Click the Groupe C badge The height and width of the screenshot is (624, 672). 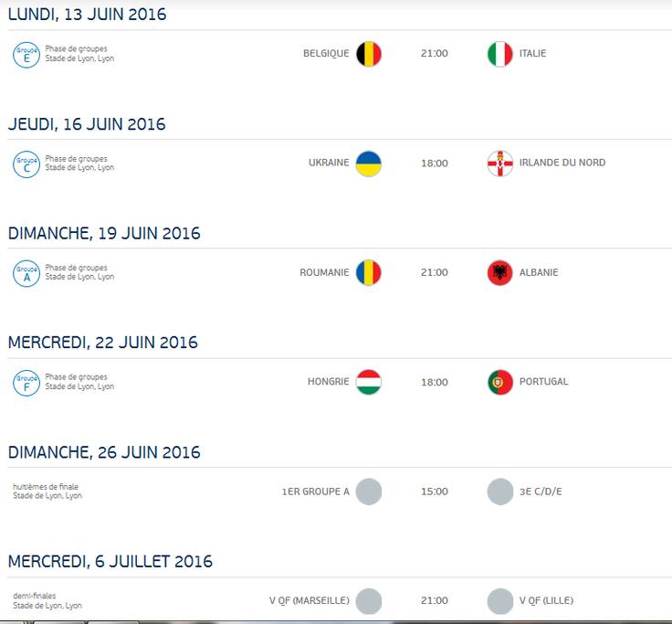point(26,164)
